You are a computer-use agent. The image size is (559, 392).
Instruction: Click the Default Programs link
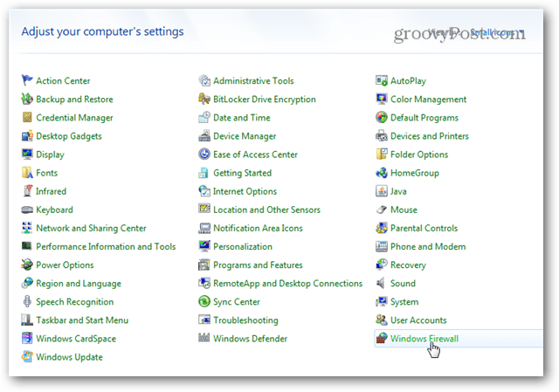coord(424,117)
